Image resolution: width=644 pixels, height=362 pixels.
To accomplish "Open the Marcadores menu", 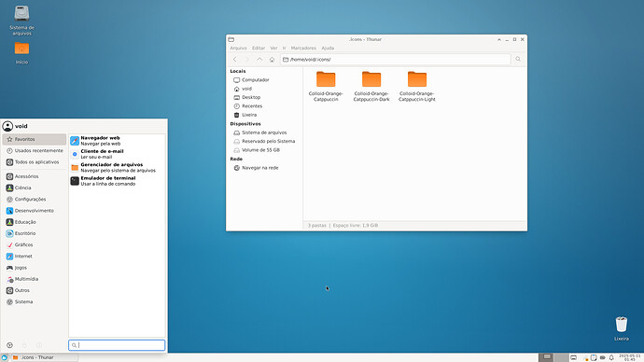I will 303,48.
